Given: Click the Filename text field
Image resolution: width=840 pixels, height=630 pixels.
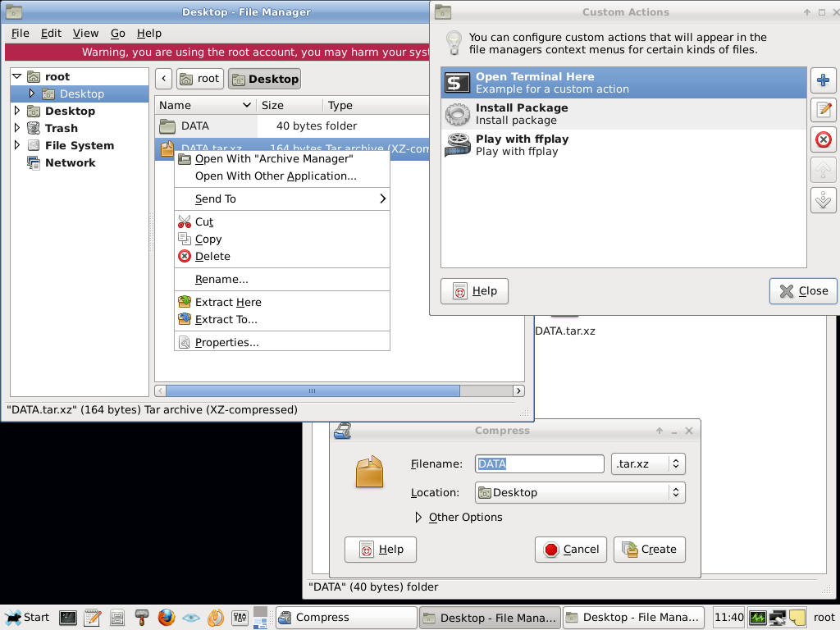Looking at the screenshot, I should click(x=539, y=463).
